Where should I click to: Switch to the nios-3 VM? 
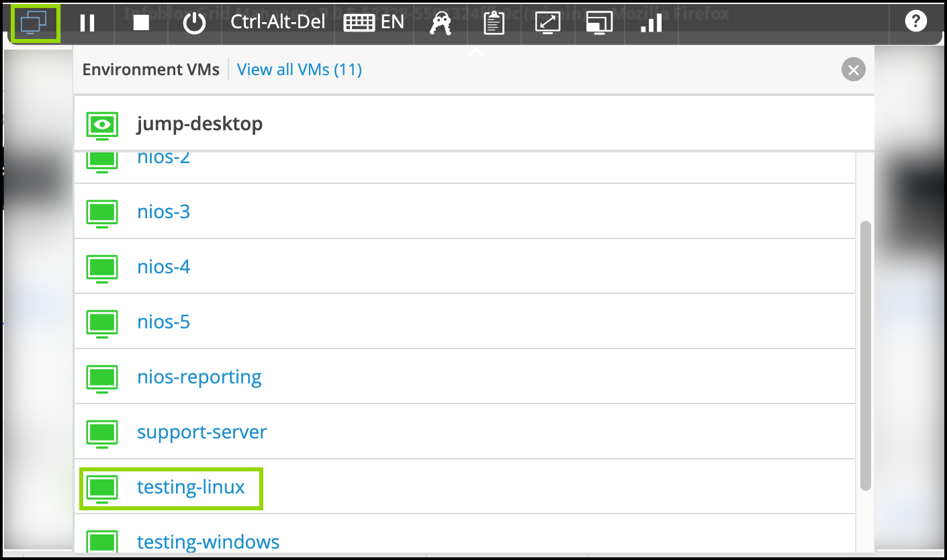(x=163, y=212)
